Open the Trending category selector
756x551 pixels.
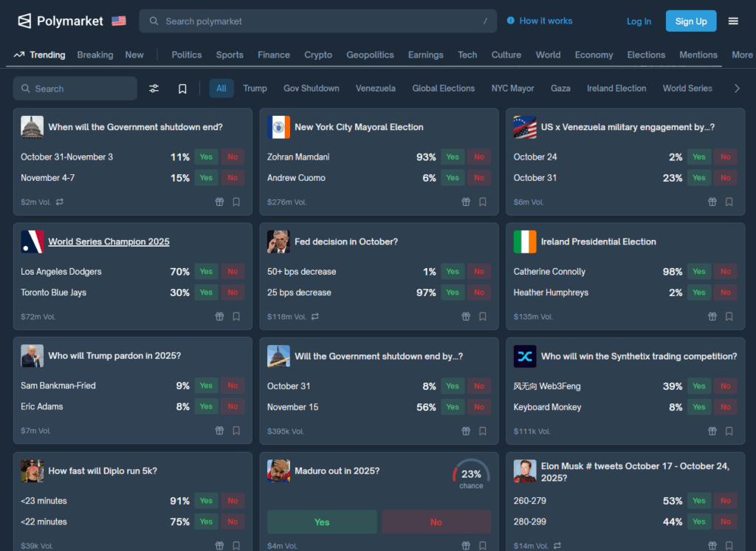click(x=40, y=55)
